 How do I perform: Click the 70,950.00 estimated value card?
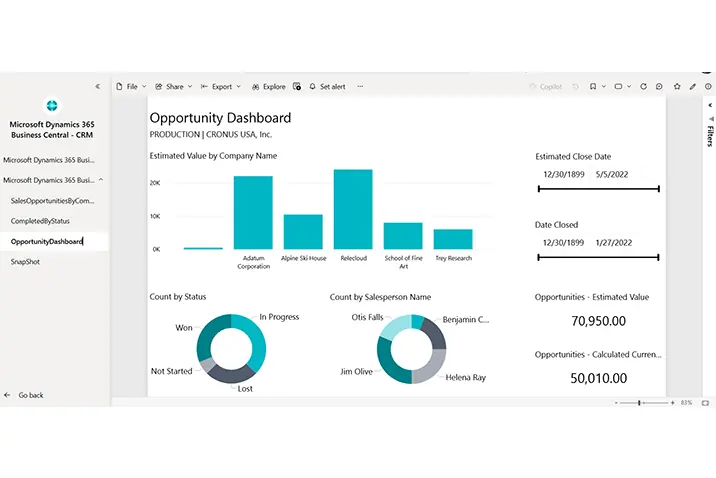point(598,321)
